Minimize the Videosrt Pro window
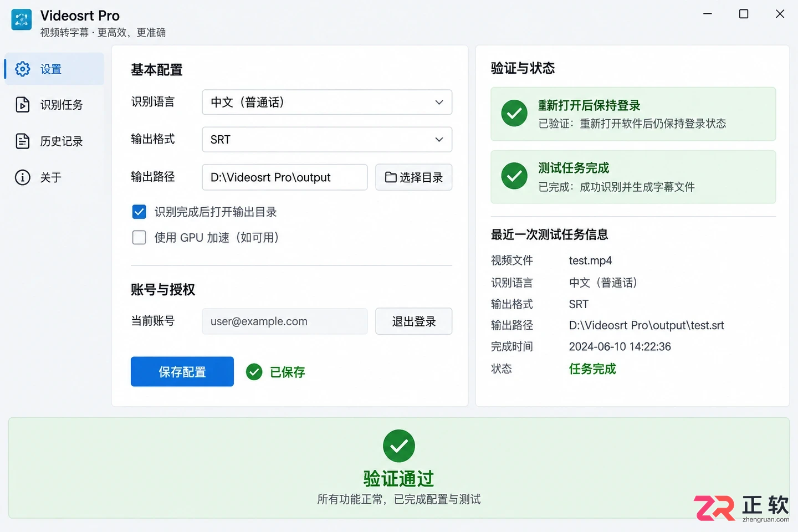Viewport: 798px width, 532px height. click(708, 14)
